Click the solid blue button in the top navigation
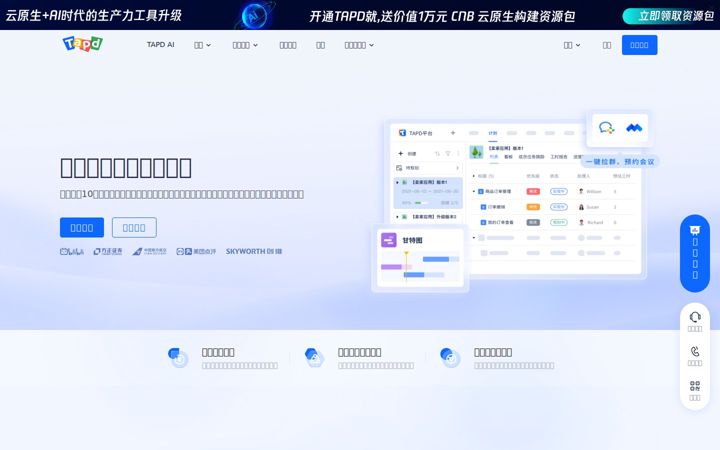The height and width of the screenshot is (450, 720). point(639,45)
